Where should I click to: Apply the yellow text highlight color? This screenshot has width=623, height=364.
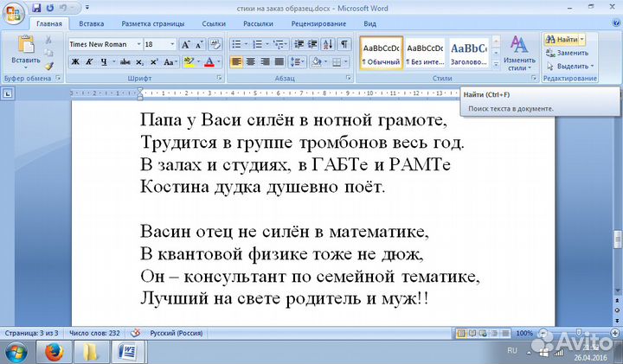tap(189, 62)
